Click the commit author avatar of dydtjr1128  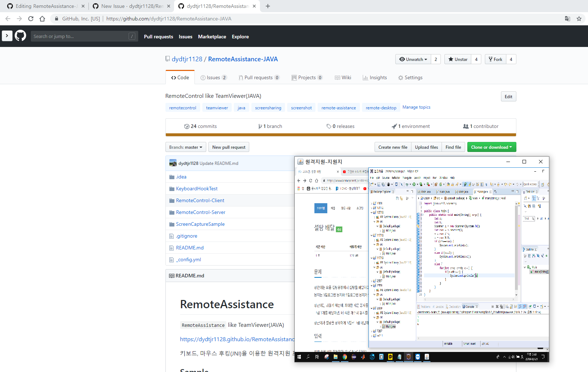[x=173, y=163]
